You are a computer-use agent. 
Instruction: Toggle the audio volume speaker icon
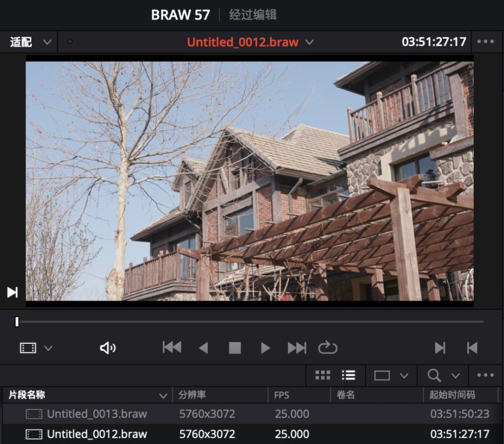(x=108, y=348)
